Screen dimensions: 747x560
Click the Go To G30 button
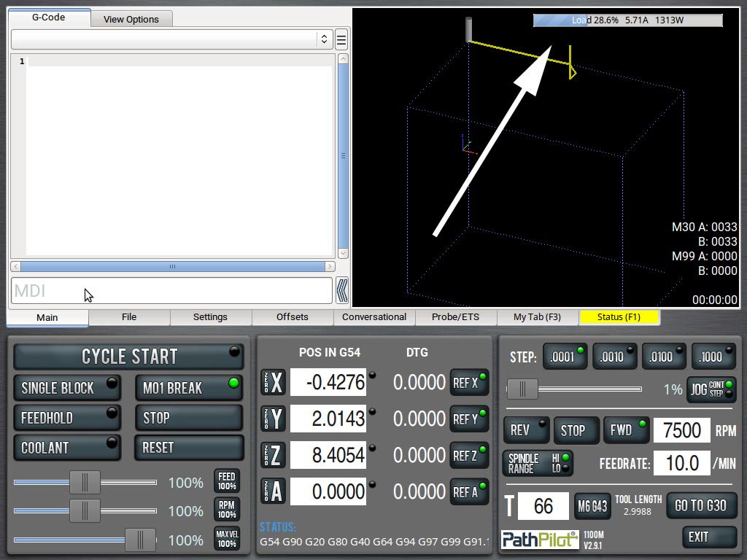701,505
